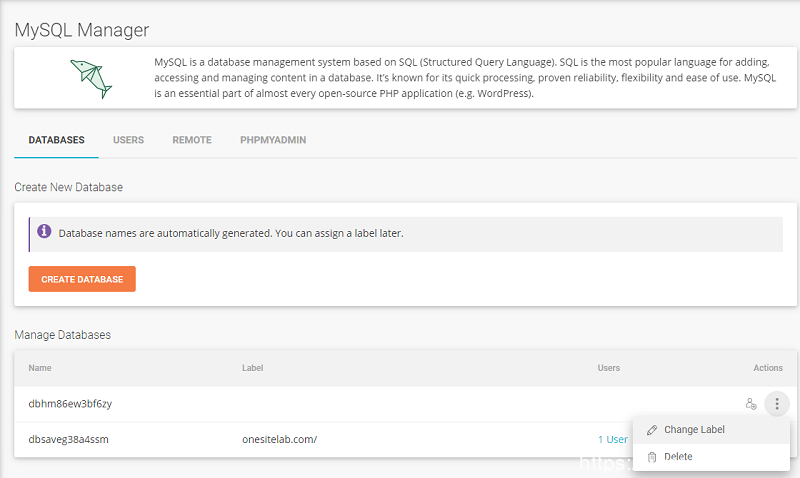Click the 1 User link

612,439
